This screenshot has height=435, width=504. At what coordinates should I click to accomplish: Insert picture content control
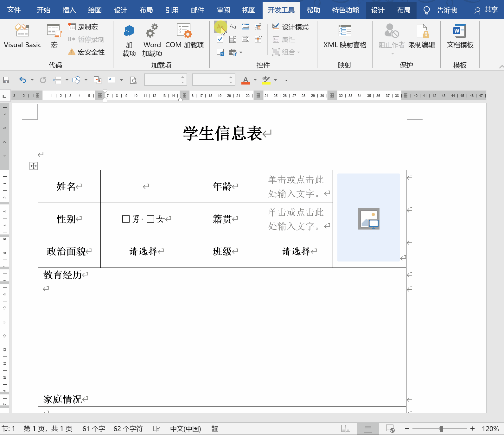pos(246,27)
